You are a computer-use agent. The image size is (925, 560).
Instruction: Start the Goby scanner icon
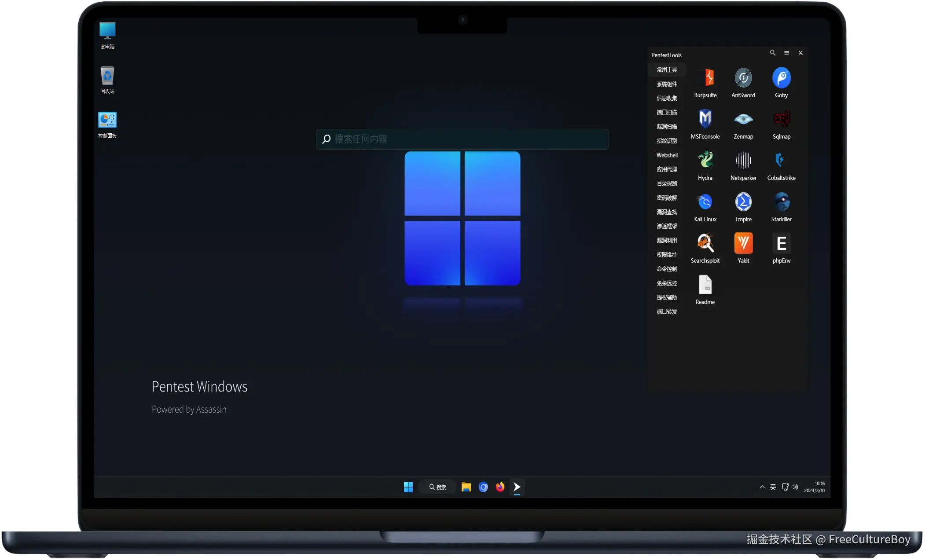781,78
